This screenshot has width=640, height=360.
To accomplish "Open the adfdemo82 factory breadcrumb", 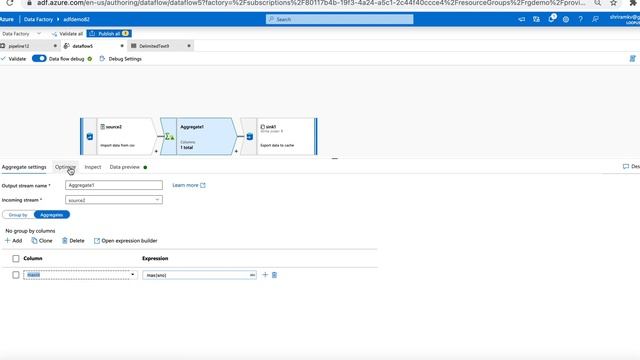I will [x=76, y=19].
